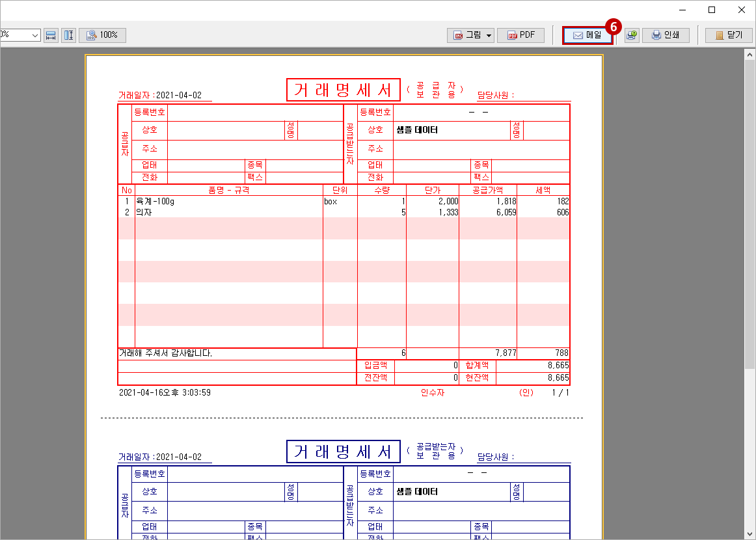Click the blue copy's 담당사원 label
The image size is (756, 540).
coord(495,457)
